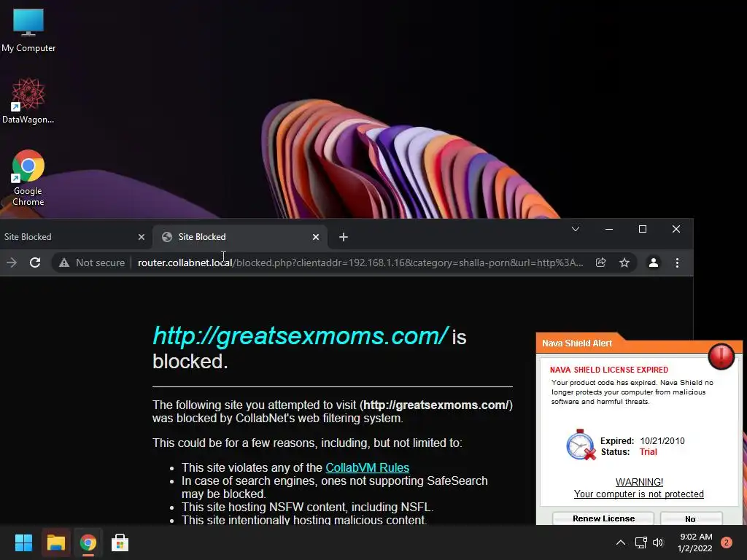The height and width of the screenshot is (560, 747).
Task: Click Renew License in Nava Shield
Action: tap(603, 518)
